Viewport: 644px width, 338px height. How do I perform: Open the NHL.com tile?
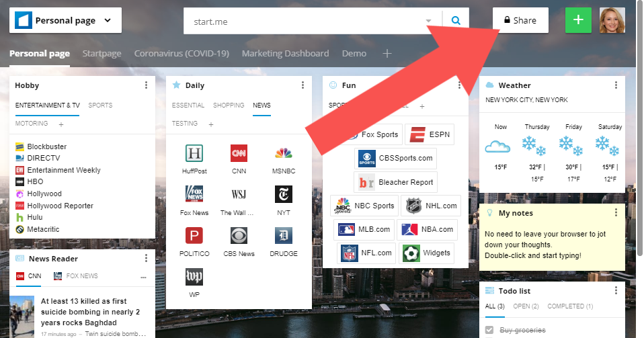click(x=431, y=206)
